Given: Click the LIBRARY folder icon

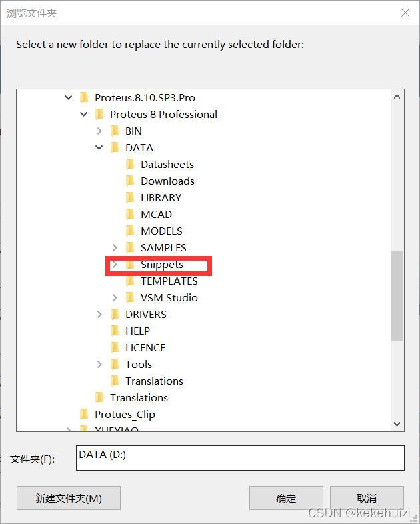Looking at the screenshot, I should [130, 197].
